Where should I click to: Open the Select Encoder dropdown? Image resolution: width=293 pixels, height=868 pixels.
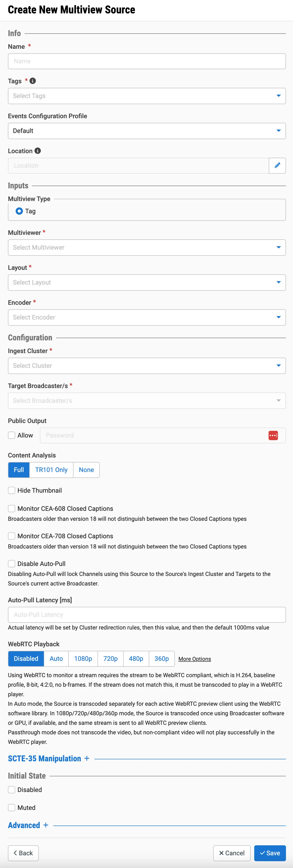point(147,317)
